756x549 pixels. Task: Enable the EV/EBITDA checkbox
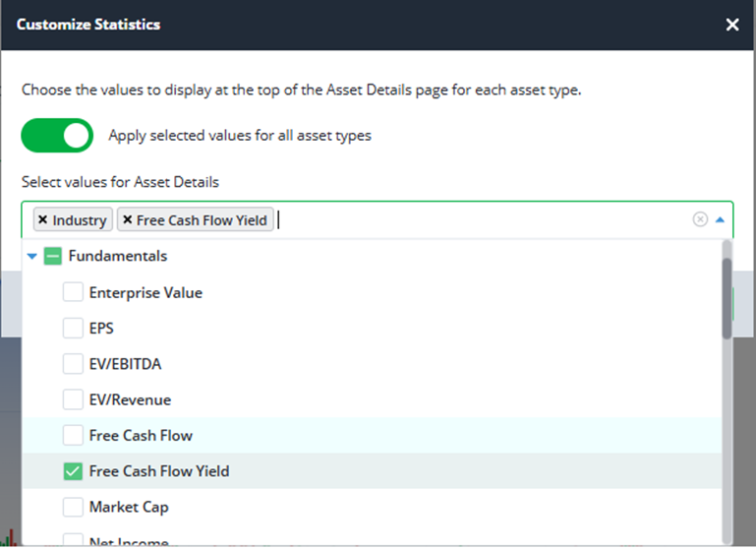coord(73,364)
